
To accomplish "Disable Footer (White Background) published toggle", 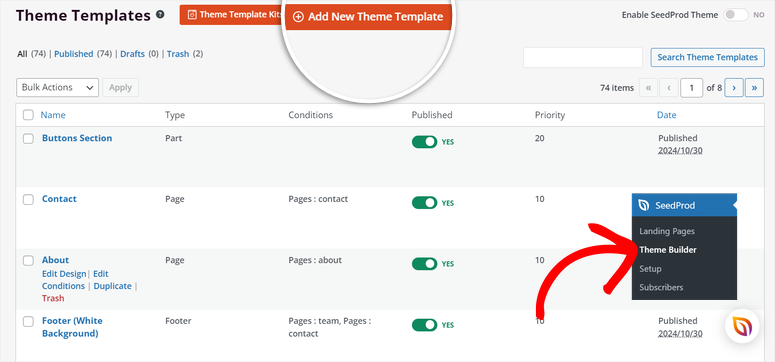I will [x=425, y=325].
